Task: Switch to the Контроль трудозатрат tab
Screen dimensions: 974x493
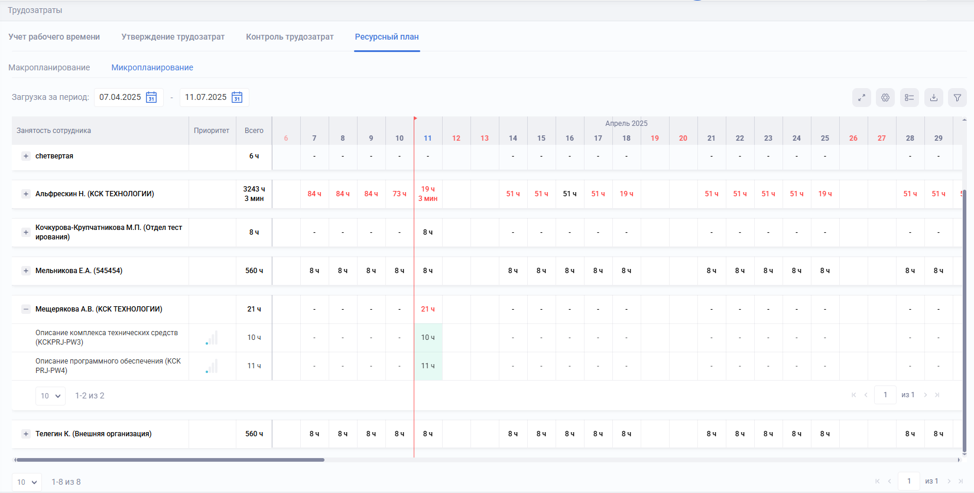Action: coord(290,37)
